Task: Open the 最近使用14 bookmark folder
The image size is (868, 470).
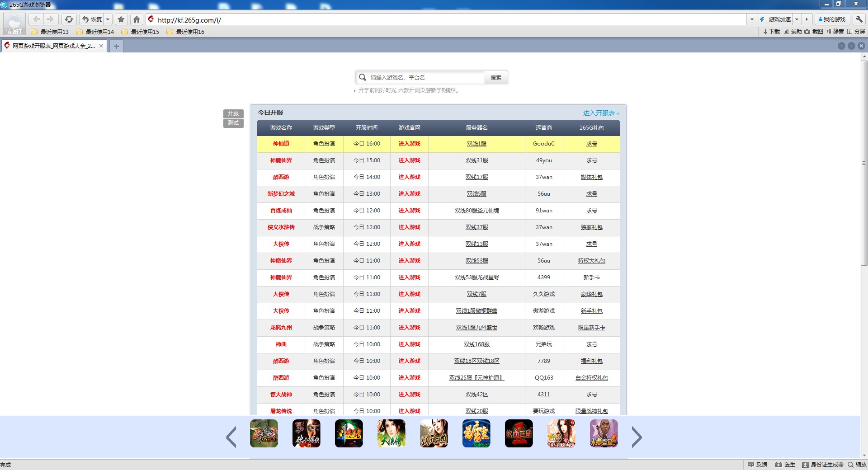Action: tap(95, 32)
